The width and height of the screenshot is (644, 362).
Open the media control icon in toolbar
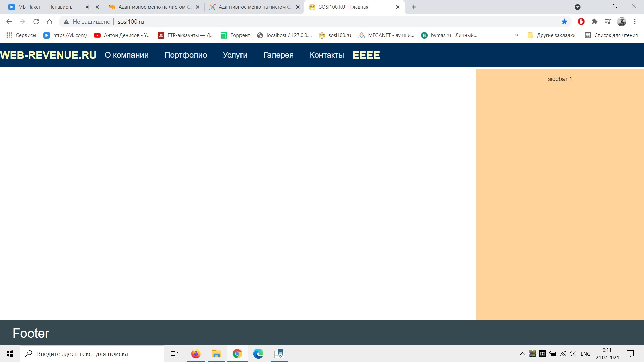coord(608,22)
